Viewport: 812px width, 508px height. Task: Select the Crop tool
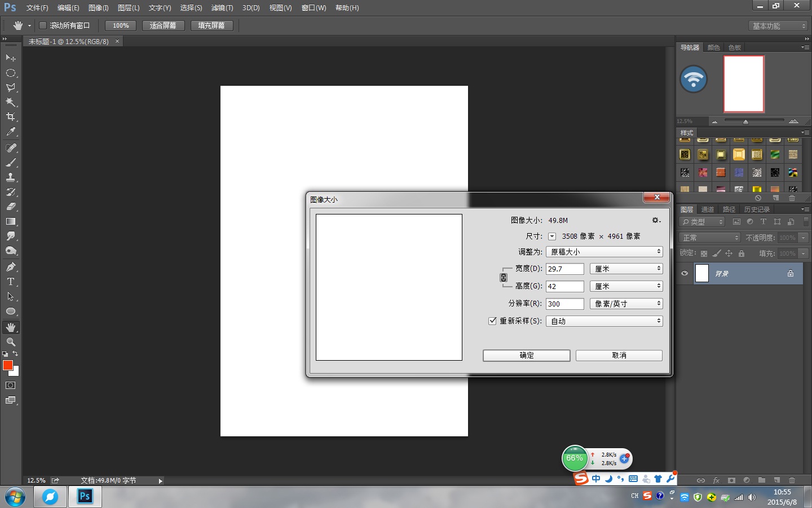click(11, 117)
